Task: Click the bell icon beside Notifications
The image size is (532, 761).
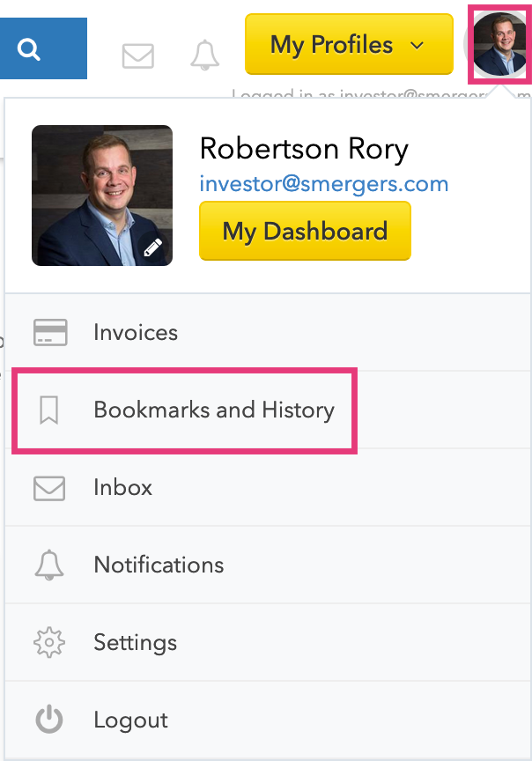Action: coord(49,565)
